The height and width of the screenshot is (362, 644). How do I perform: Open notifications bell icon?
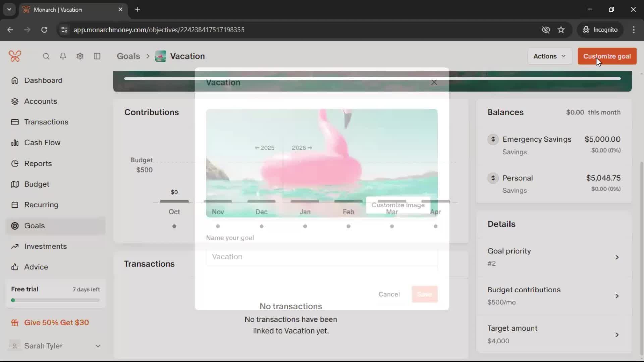point(63,56)
